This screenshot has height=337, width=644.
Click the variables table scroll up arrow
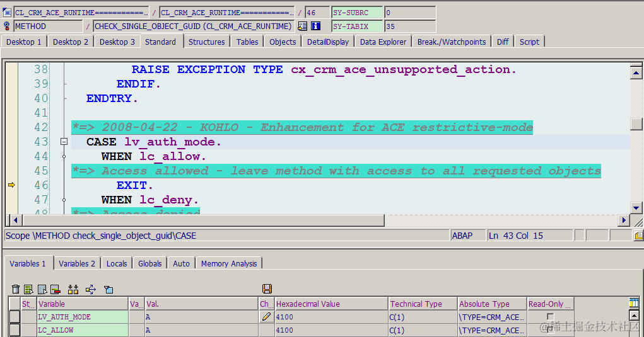pyautogui.click(x=634, y=316)
